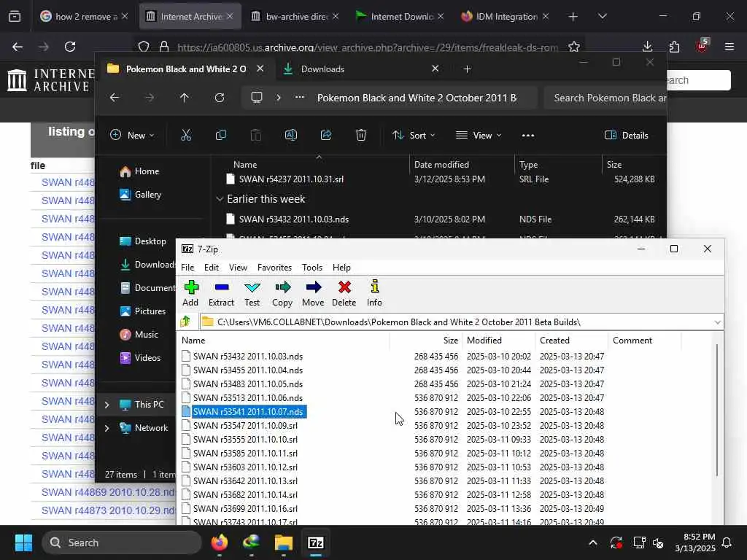The image size is (747, 560).
Task: Expand the Network tree node
Action: point(107,428)
